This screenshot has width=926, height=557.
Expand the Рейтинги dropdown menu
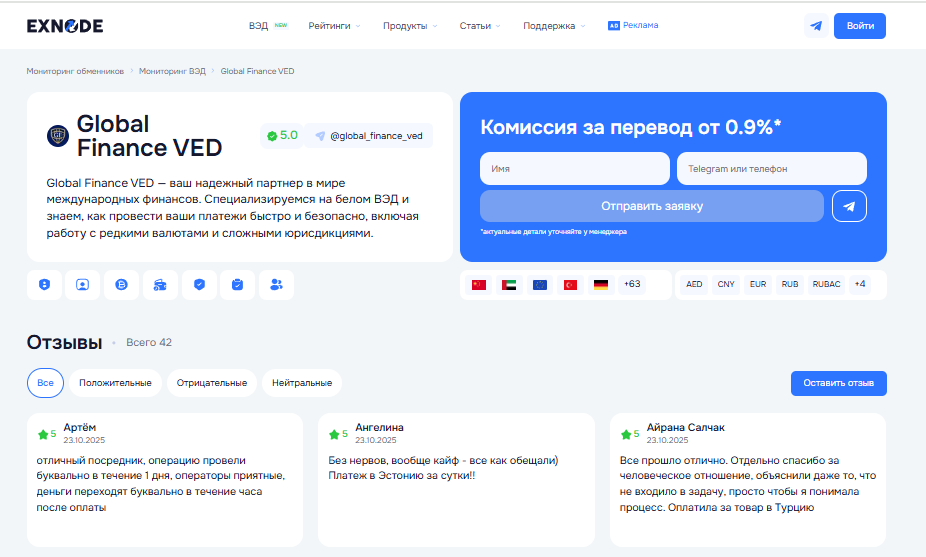[334, 26]
